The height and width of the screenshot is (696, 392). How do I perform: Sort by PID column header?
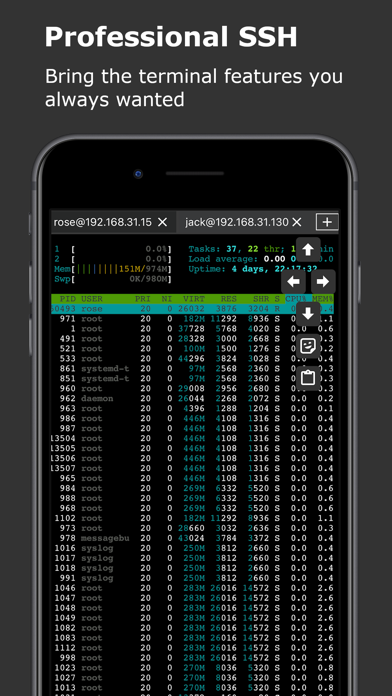[68, 299]
